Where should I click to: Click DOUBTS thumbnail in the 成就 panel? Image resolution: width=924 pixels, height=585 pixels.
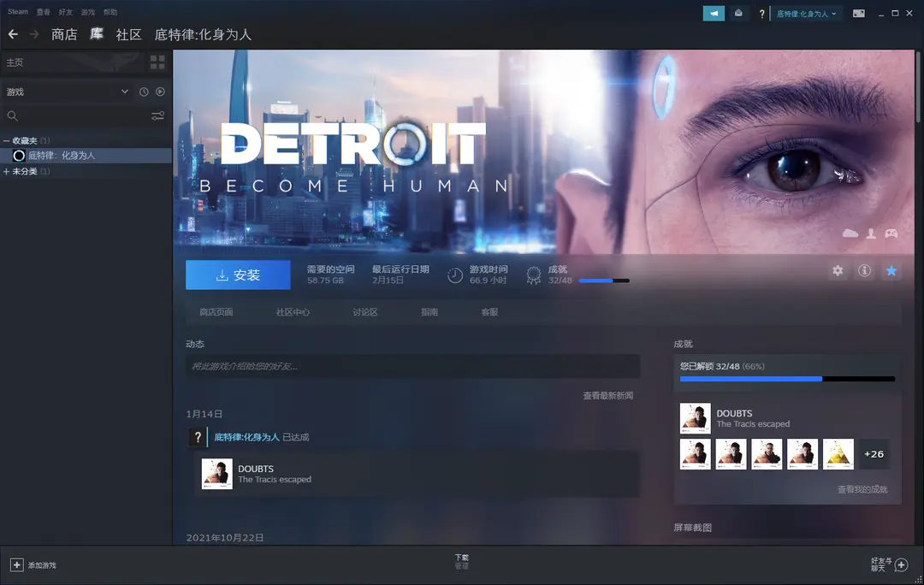click(696, 418)
